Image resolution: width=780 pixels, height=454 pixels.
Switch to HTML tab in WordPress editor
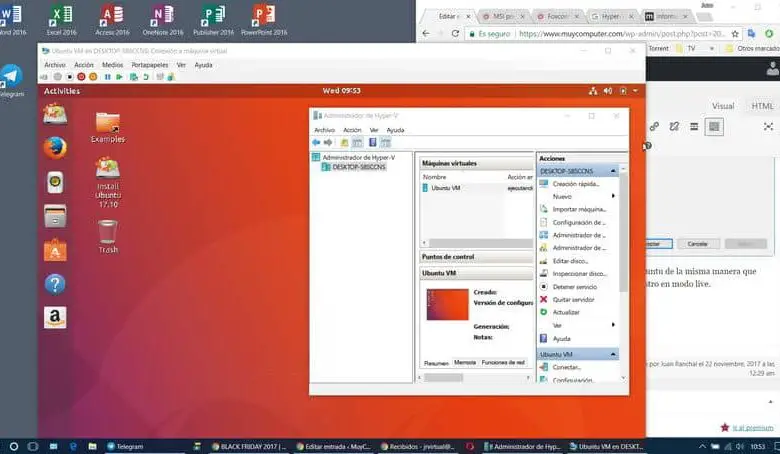pos(762,106)
